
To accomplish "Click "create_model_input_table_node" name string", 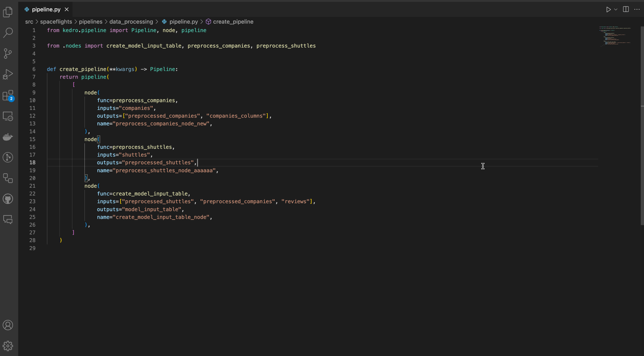I will 161,217.
